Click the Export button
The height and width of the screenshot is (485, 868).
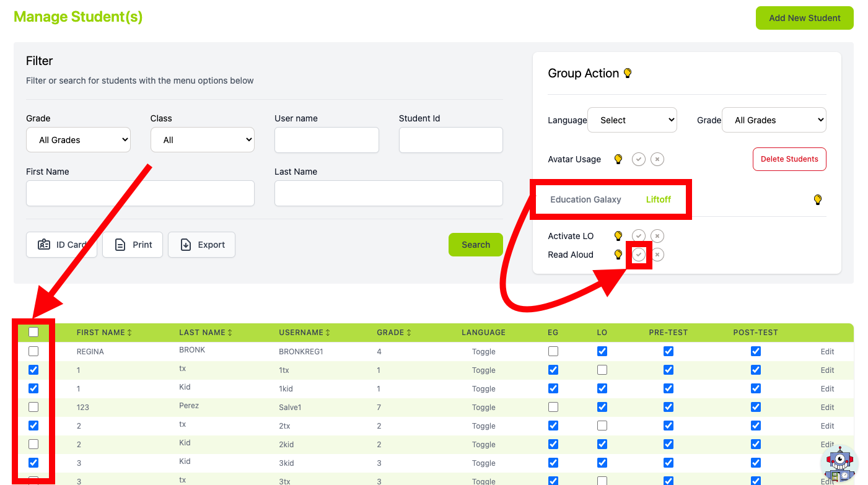pyautogui.click(x=201, y=245)
